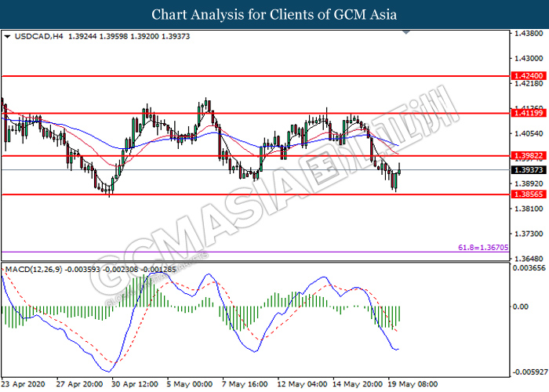Click the 7 May 16:00 time label
Viewport: 549px width, 392px height.
coord(245,384)
